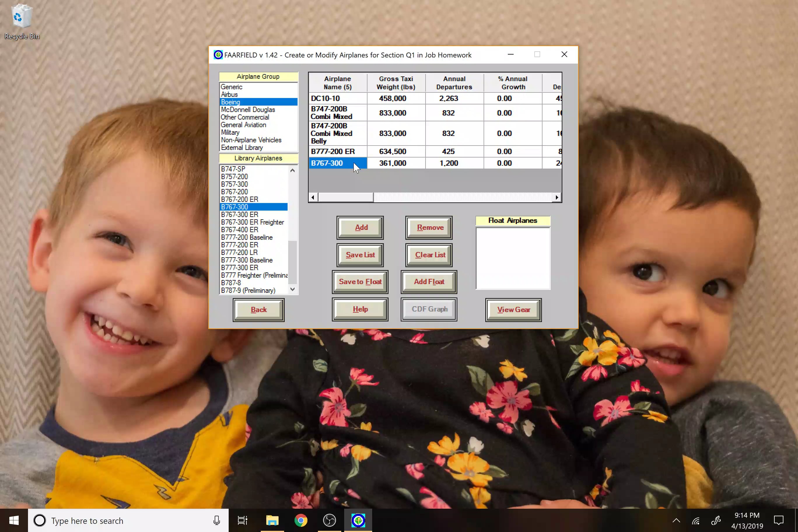Viewport: 798px width, 532px height.
Task: Activate voice search via the microphone icon
Action: [216, 520]
